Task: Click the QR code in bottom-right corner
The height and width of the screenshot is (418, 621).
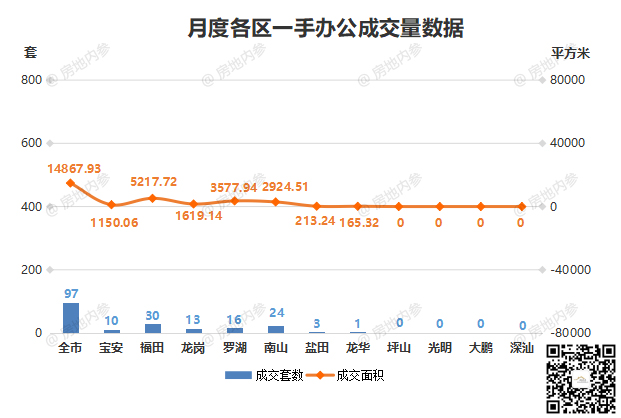Action: (x=579, y=377)
